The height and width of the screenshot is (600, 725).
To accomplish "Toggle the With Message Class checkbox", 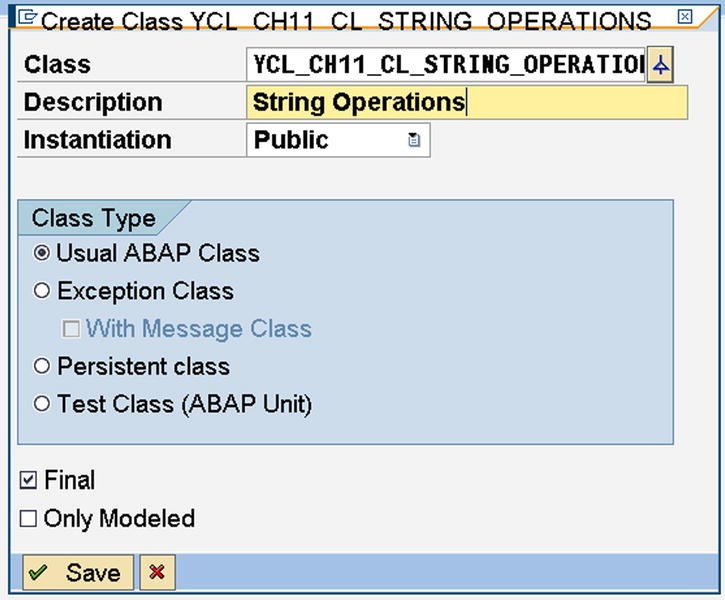I will [x=71, y=329].
